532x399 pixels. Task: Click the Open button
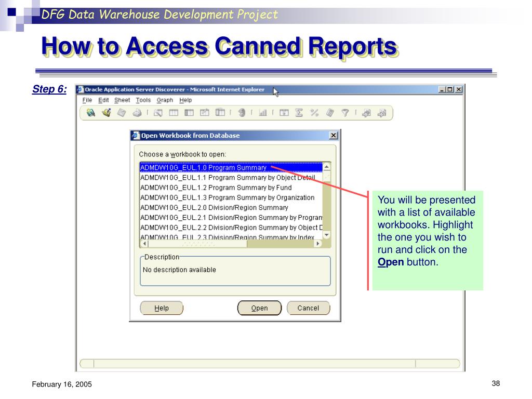(x=260, y=308)
